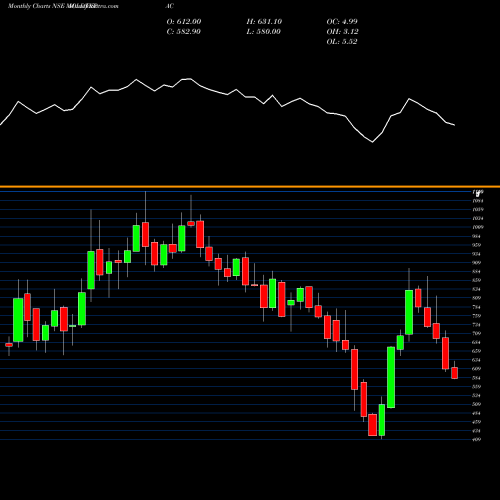Click the 734 price axis label
Viewport: 500px width, 500px height.
click(477, 325)
